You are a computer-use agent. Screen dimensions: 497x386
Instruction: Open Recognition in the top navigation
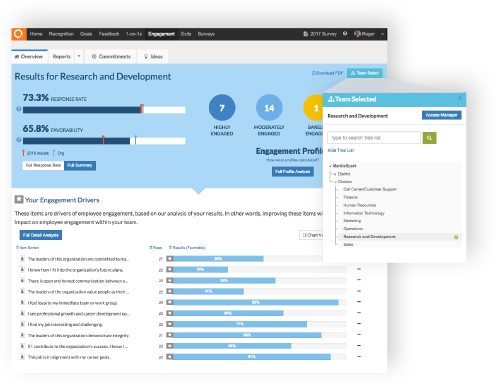click(x=61, y=34)
